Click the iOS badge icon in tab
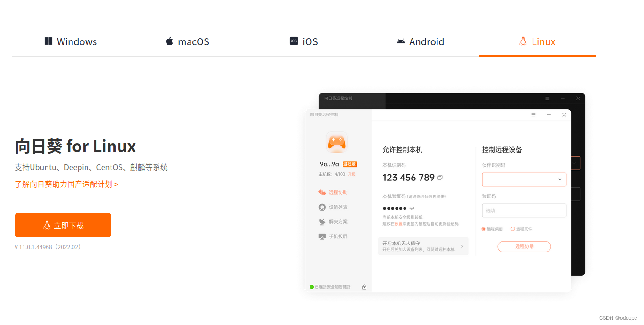Screen dimensions: 644x325 [294, 41]
